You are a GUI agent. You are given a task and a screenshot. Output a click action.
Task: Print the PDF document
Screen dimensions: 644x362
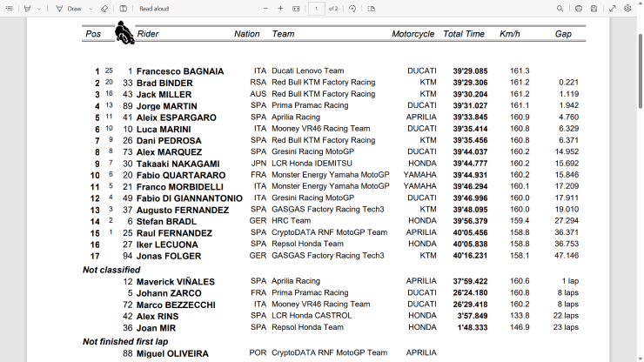pos(578,8)
